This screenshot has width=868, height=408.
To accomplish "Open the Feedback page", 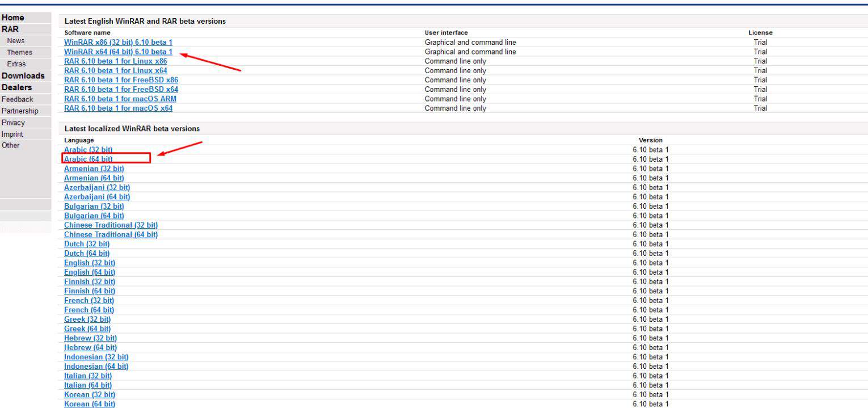I will 18,99.
